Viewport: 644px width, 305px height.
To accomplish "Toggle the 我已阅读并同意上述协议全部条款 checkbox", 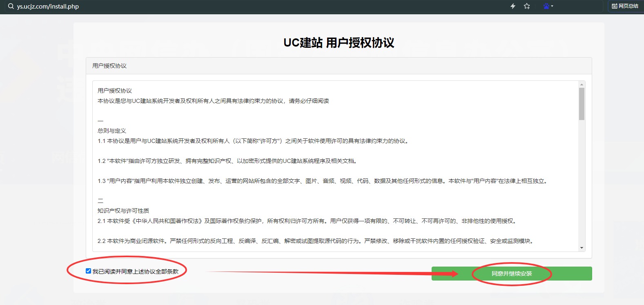I will 88,271.
